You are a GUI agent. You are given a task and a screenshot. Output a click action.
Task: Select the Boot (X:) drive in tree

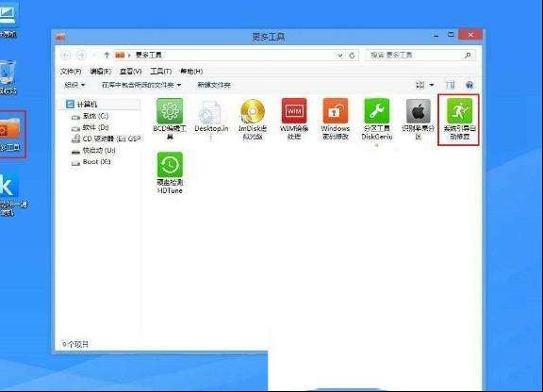[x=90, y=162]
